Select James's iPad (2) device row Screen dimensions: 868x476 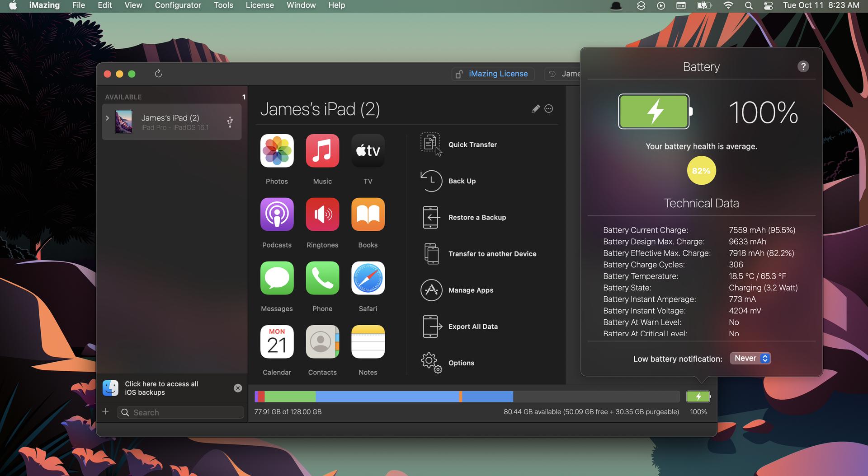(x=172, y=122)
